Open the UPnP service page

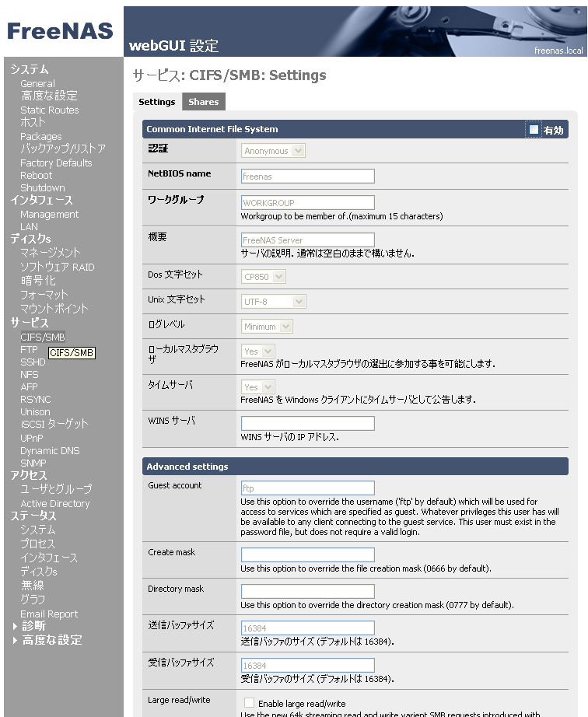(32, 438)
